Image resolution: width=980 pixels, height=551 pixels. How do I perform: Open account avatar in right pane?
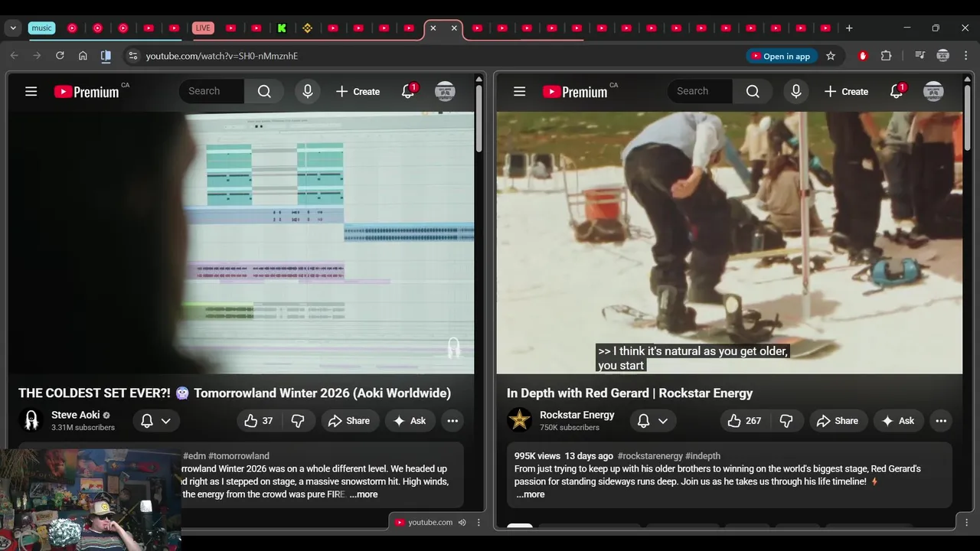(933, 92)
